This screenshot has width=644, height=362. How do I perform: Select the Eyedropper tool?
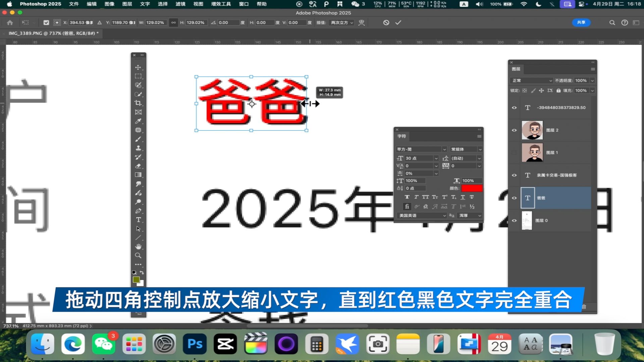tap(138, 121)
